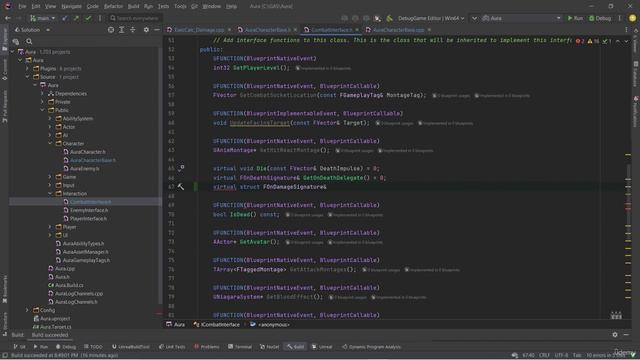
Task: Close the CombatInterface.h tab
Action: [x=357, y=30]
